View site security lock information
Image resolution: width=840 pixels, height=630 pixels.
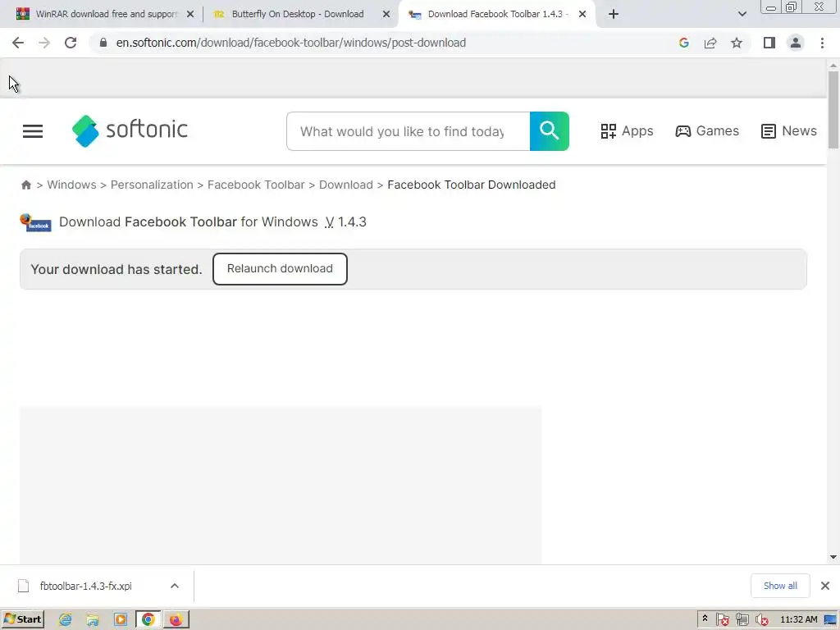[x=103, y=43]
